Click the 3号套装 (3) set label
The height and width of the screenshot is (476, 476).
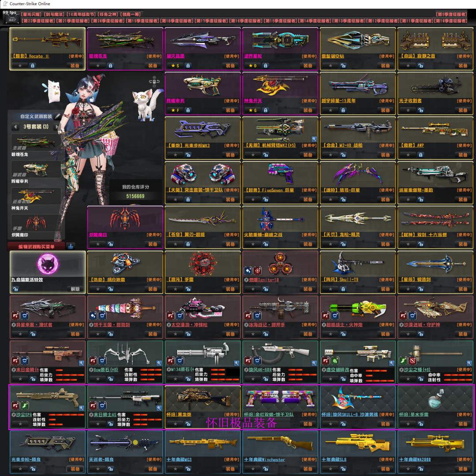click(x=36, y=126)
